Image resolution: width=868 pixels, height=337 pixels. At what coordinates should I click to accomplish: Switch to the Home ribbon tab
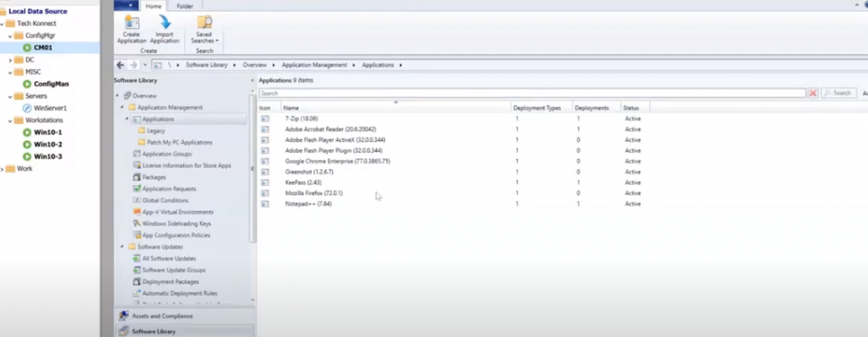coord(153,6)
